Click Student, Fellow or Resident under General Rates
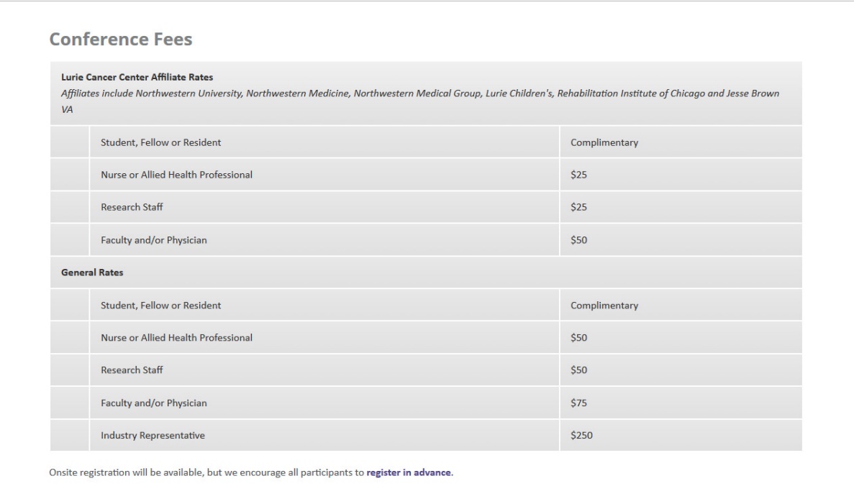 (160, 305)
